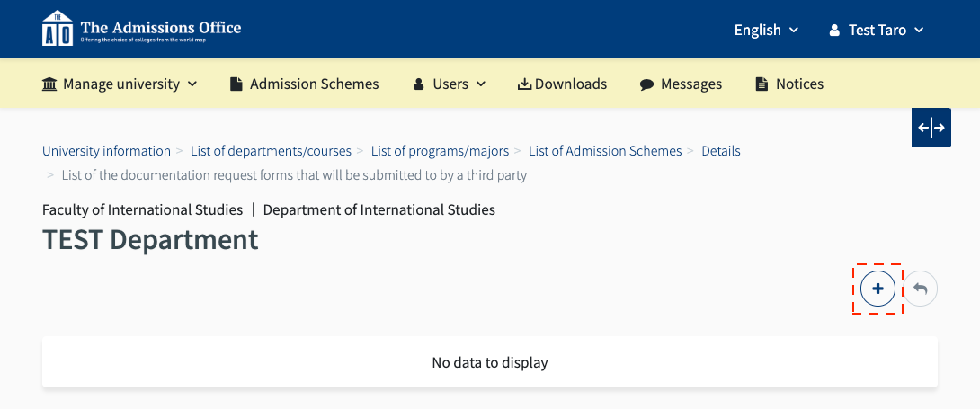980x409 pixels.
Task: Navigate to List of departments/courses breadcrumb
Action: point(271,151)
